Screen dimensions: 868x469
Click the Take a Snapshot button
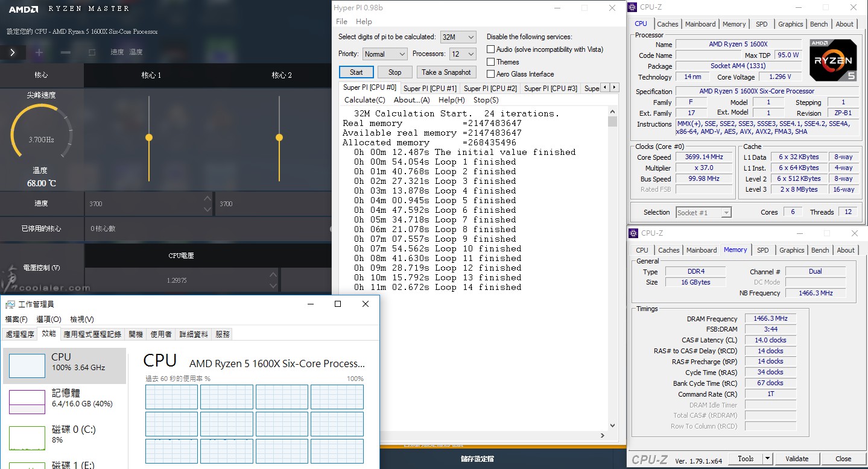pyautogui.click(x=446, y=72)
